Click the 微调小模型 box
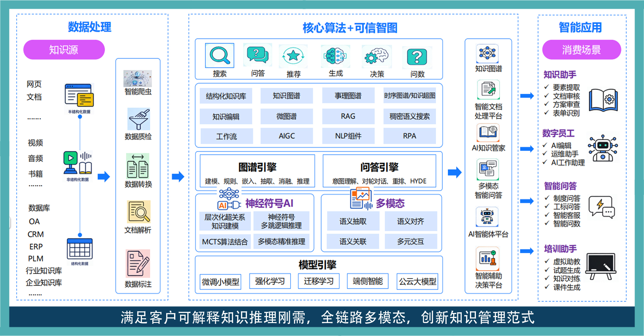This screenshot has height=336, width=644. (x=220, y=282)
